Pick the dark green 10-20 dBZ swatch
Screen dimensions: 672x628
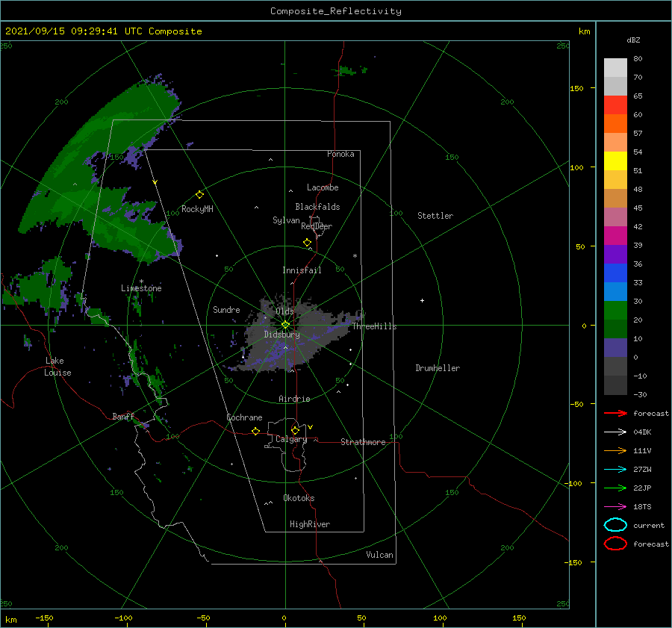615,329
